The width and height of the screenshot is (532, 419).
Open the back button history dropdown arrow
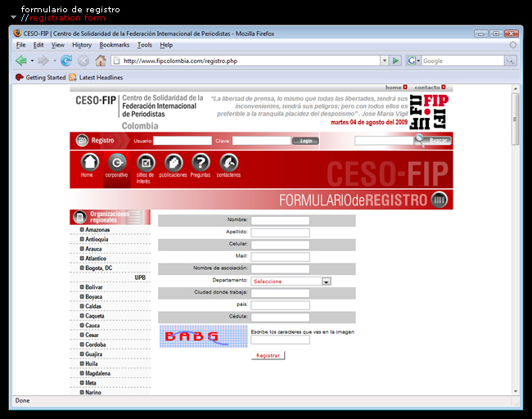coord(32,61)
